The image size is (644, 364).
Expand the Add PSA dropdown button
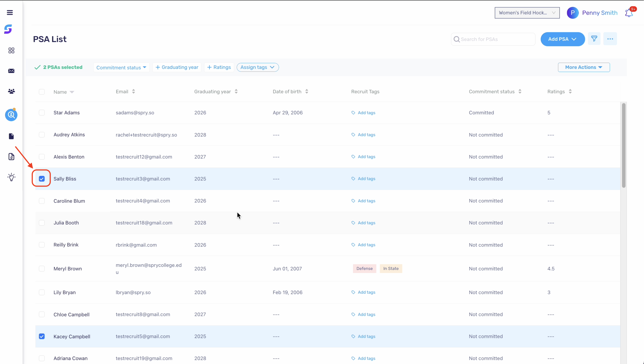(x=562, y=39)
